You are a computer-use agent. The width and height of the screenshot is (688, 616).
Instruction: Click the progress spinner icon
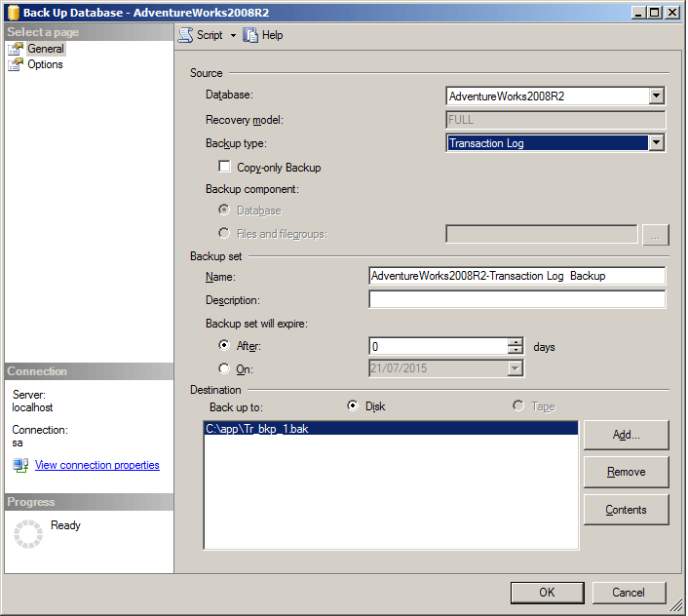click(28, 534)
